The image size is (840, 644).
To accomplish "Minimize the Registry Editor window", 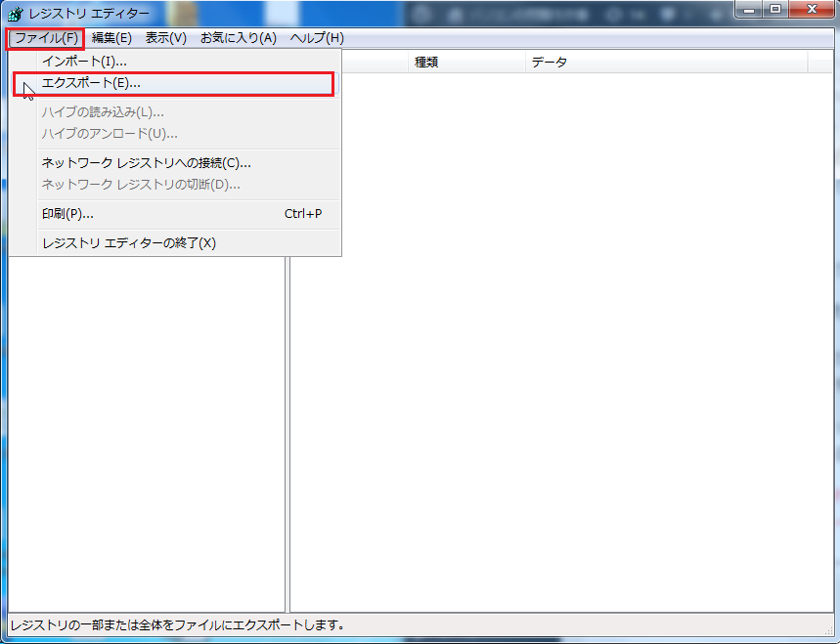I will 748,10.
